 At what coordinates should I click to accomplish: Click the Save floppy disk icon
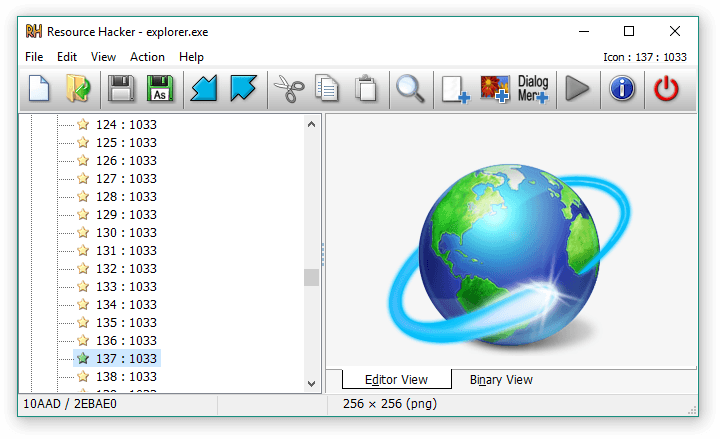(x=121, y=89)
